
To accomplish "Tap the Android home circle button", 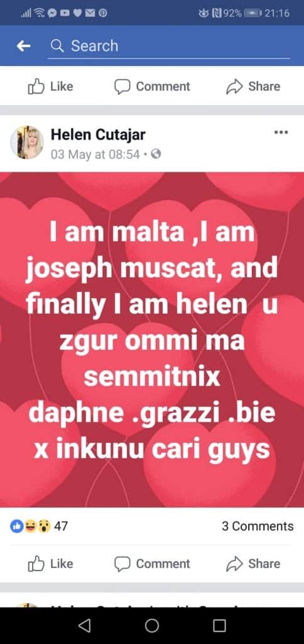I will tap(152, 626).
